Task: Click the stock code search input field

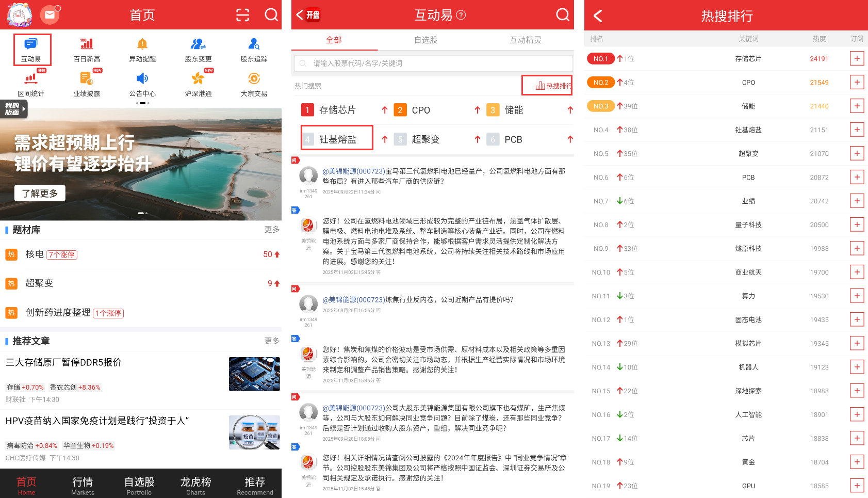Action: coord(433,63)
